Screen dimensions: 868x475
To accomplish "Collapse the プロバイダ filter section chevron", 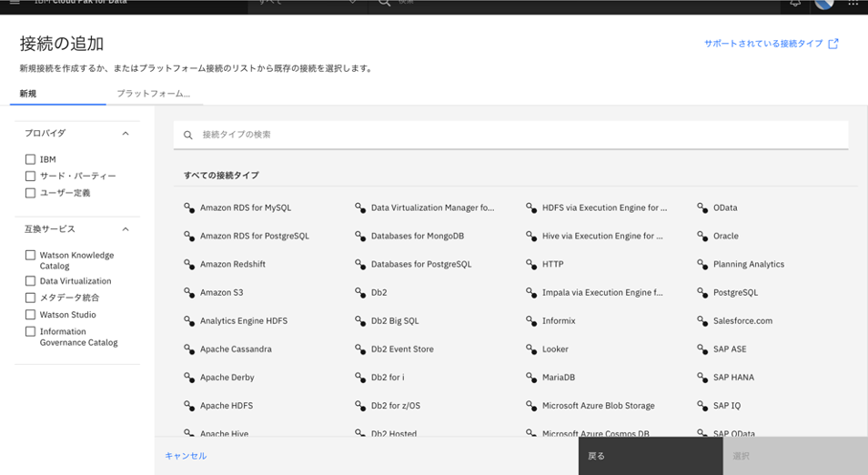I will (126, 134).
